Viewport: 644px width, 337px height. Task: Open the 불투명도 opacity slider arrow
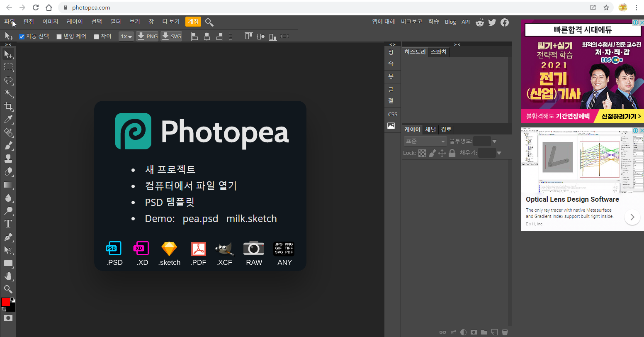click(x=494, y=142)
